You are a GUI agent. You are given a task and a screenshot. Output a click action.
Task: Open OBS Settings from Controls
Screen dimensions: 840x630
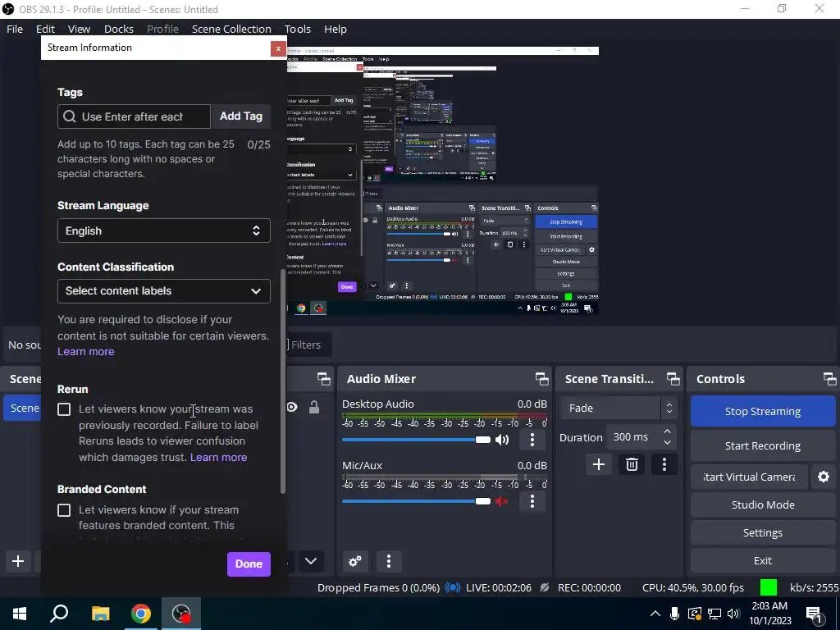[x=763, y=532]
